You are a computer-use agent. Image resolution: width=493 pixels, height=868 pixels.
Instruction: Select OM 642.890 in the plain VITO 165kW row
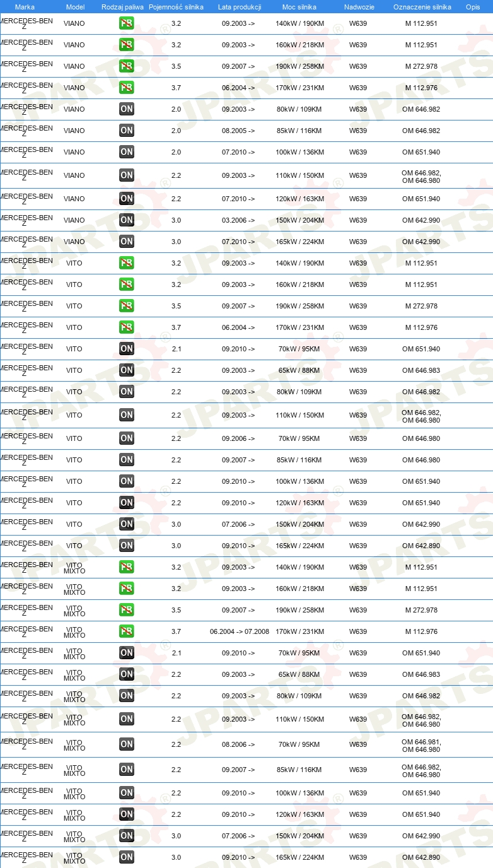421,546
